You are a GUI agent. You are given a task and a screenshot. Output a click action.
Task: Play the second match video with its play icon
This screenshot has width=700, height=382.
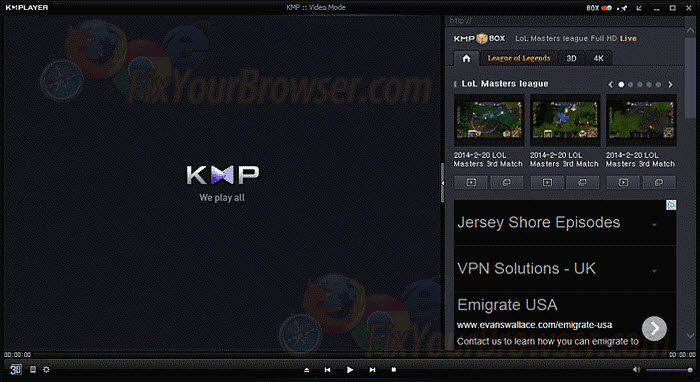coord(547,182)
